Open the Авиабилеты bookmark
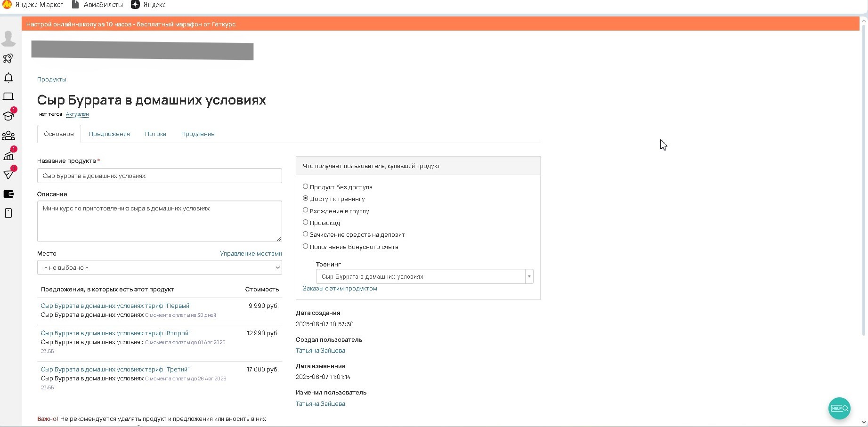 point(97,5)
